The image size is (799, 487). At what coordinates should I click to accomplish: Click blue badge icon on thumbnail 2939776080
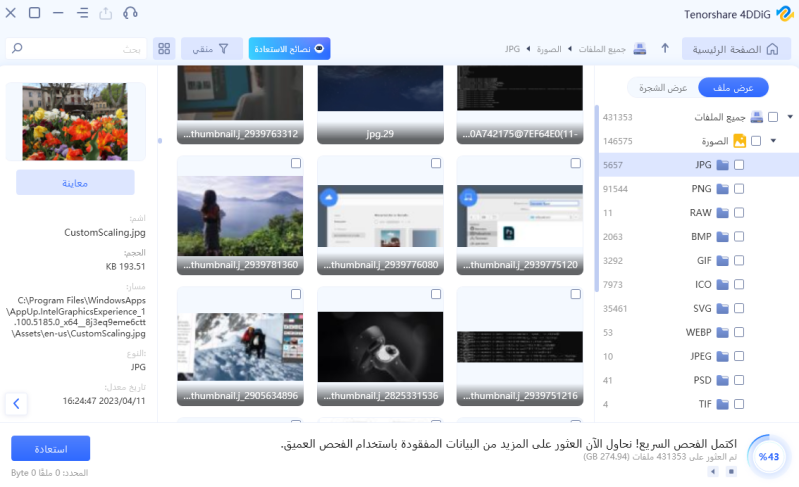pyautogui.click(x=329, y=197)
